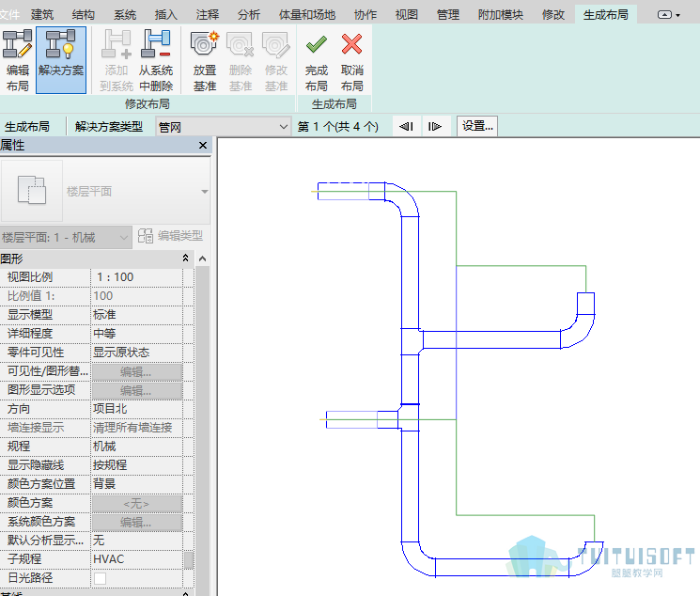Close the Properties (属性) panel

(x=203, y=145)
